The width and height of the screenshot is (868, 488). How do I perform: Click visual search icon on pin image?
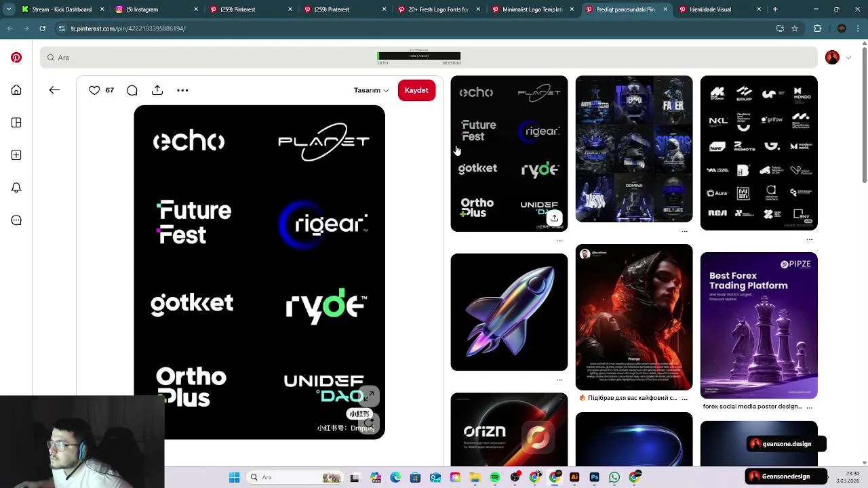368,423
